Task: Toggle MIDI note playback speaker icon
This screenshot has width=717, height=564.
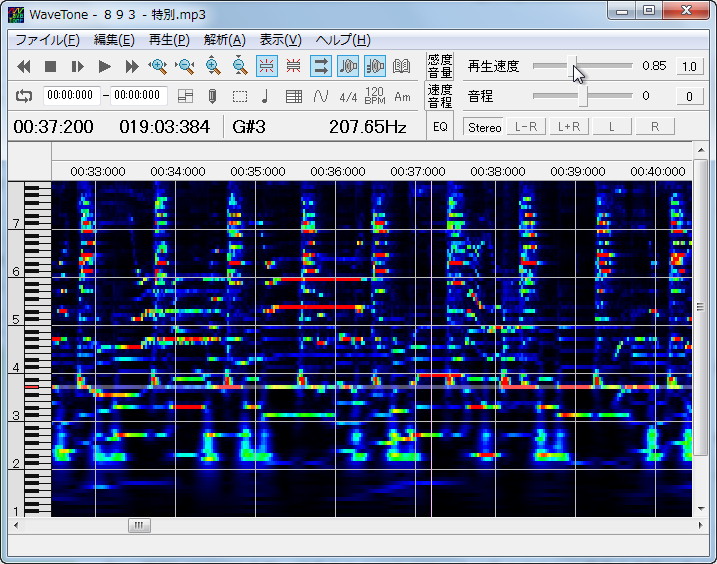Action: (x=375, y=66)
